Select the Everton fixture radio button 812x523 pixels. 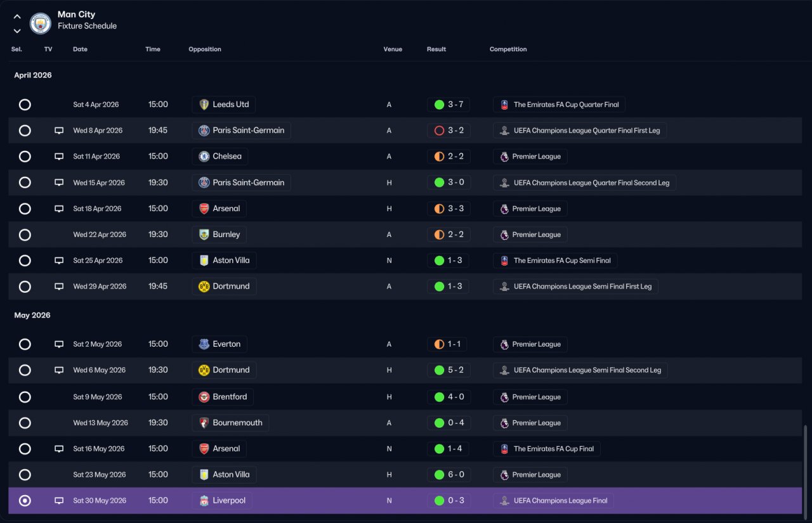25,344
